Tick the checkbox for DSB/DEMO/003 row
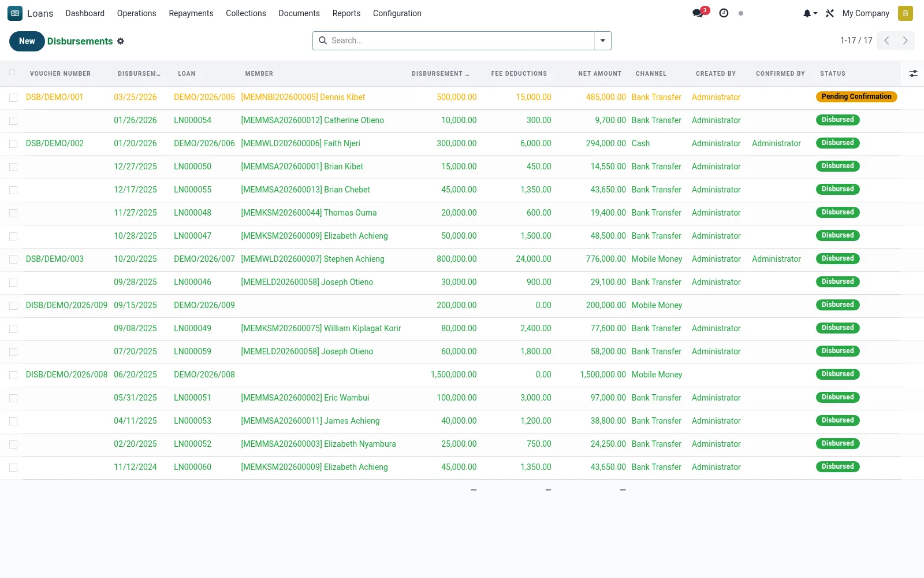This screenshot has width=924, height=578. pyautogui.click(x=13, y=260)
